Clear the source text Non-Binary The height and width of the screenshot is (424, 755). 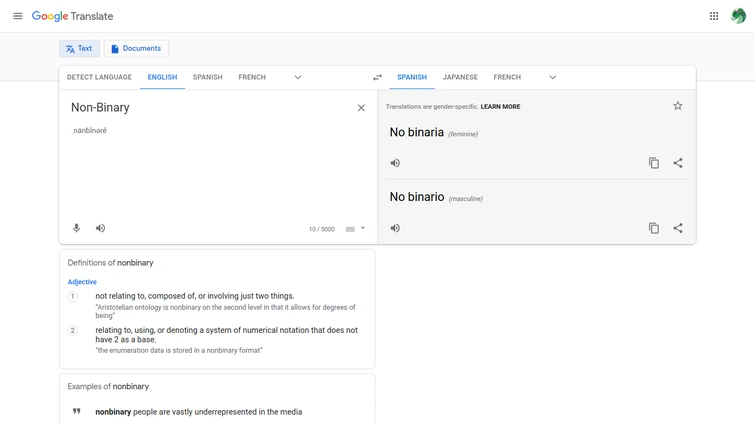[361, 108]
